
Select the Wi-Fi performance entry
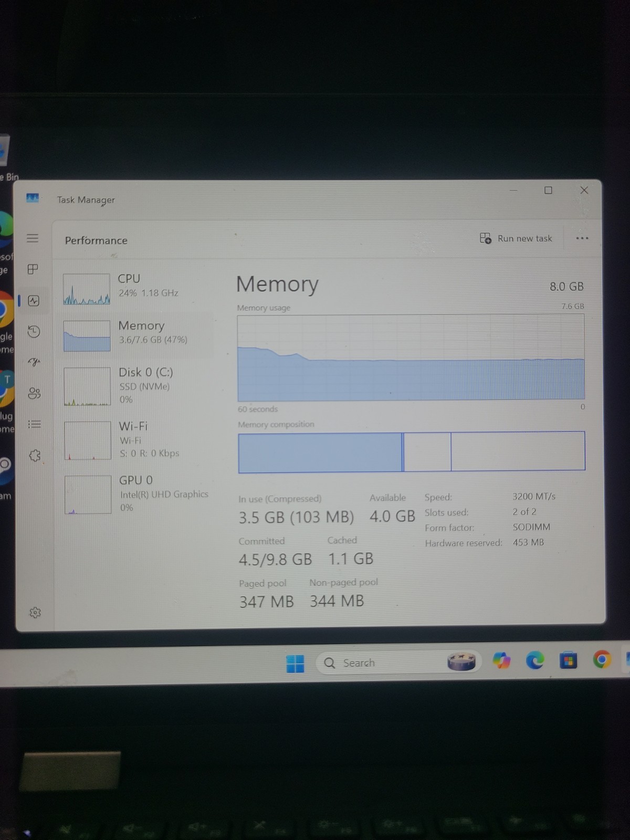click(138, 440)
